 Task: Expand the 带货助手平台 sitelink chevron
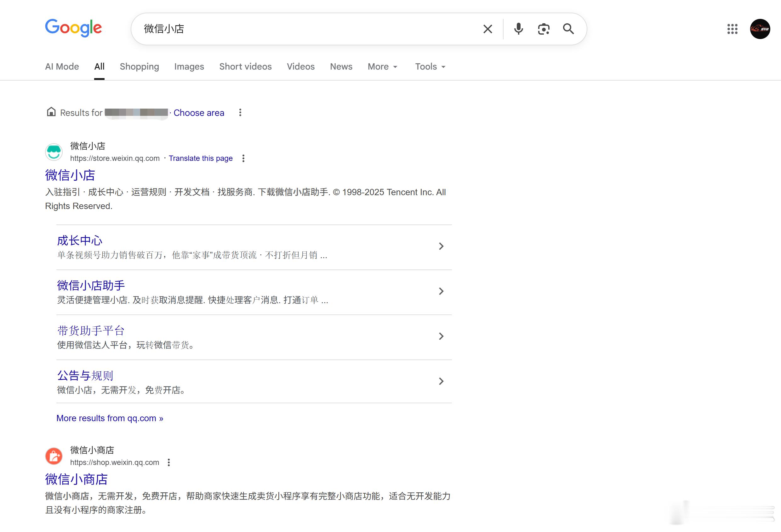[x=441, y=336]
